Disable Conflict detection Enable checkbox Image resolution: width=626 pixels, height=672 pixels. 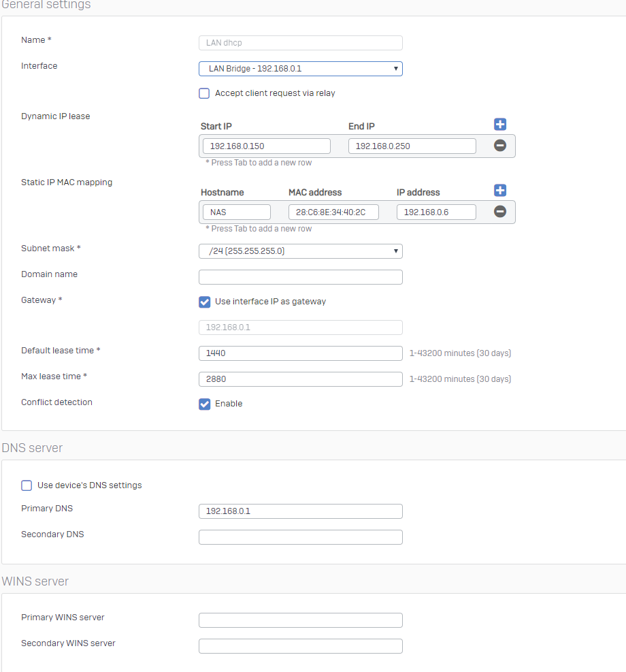205,404
